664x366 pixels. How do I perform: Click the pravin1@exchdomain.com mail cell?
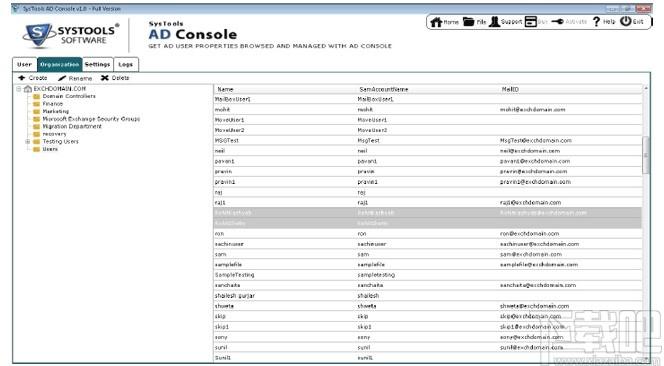[535, 182]
